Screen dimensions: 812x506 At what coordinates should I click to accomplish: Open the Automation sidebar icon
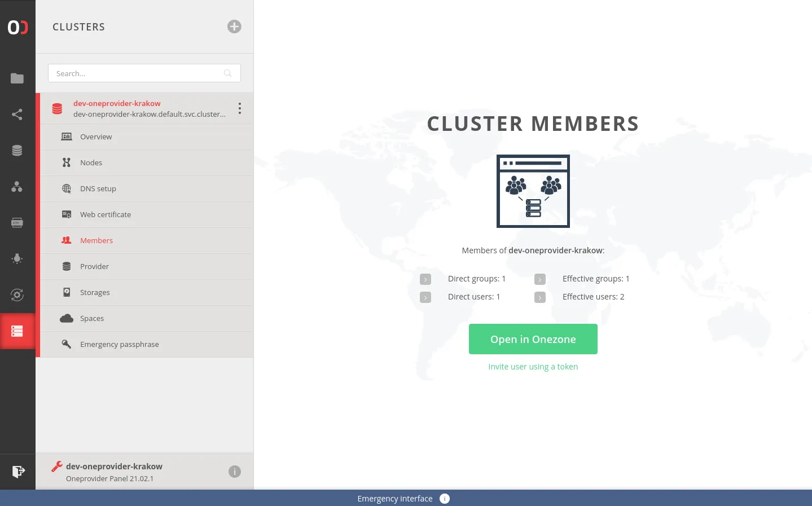point(17,294)
